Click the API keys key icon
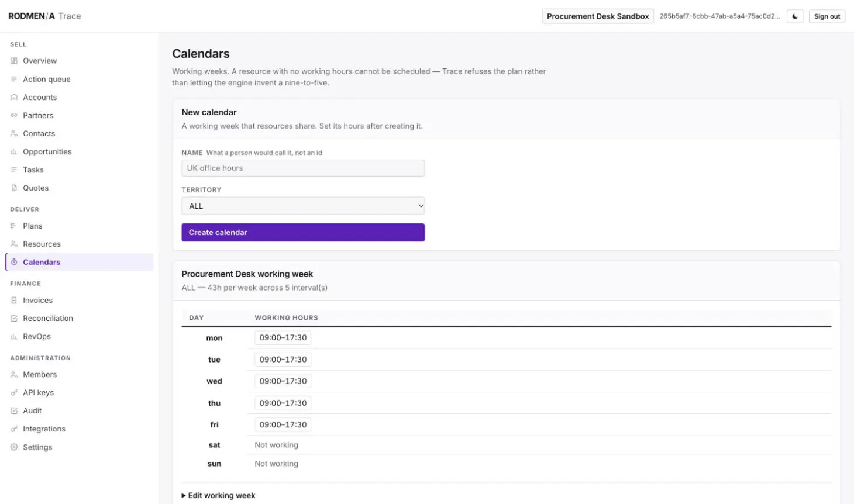Screen dimensions: 854x504 [14, 392]
